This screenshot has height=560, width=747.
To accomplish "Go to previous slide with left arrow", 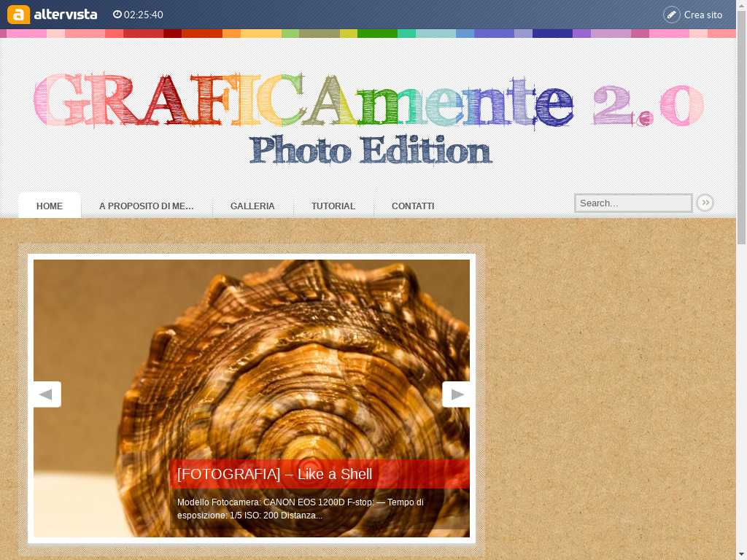I will click(x=47, y=394).
